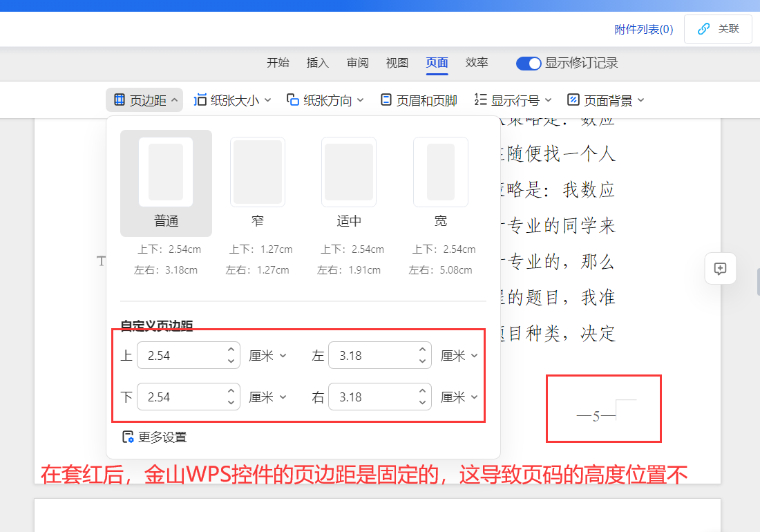This screenshot has width=760, height=532.
Task: Select the 适中 margin preset
Action: click(349, 183)
